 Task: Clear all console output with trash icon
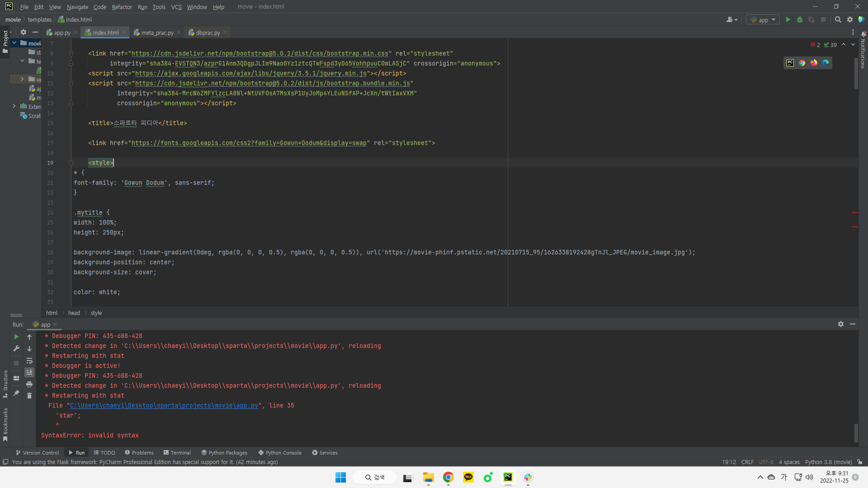[29, 396]
